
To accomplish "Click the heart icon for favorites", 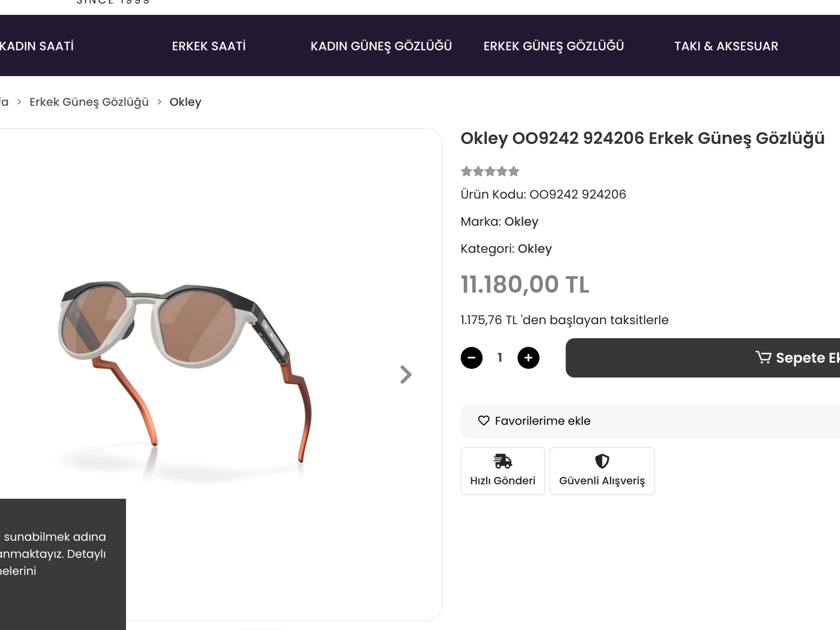I will [x=483, y=420].
